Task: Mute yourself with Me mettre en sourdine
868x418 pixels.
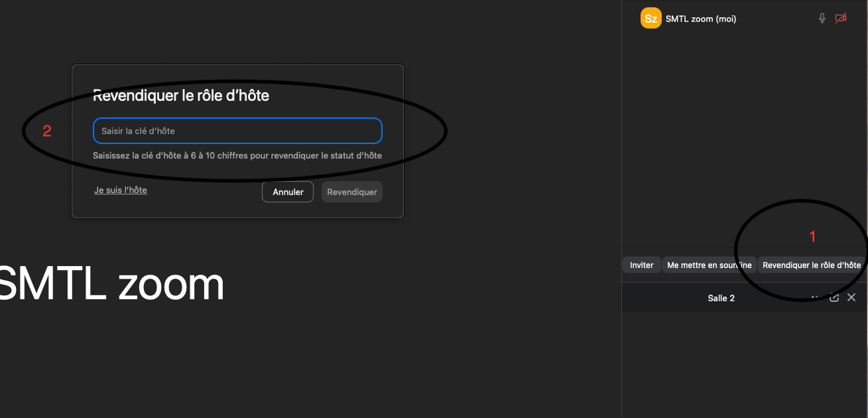Action: [709, 265]
